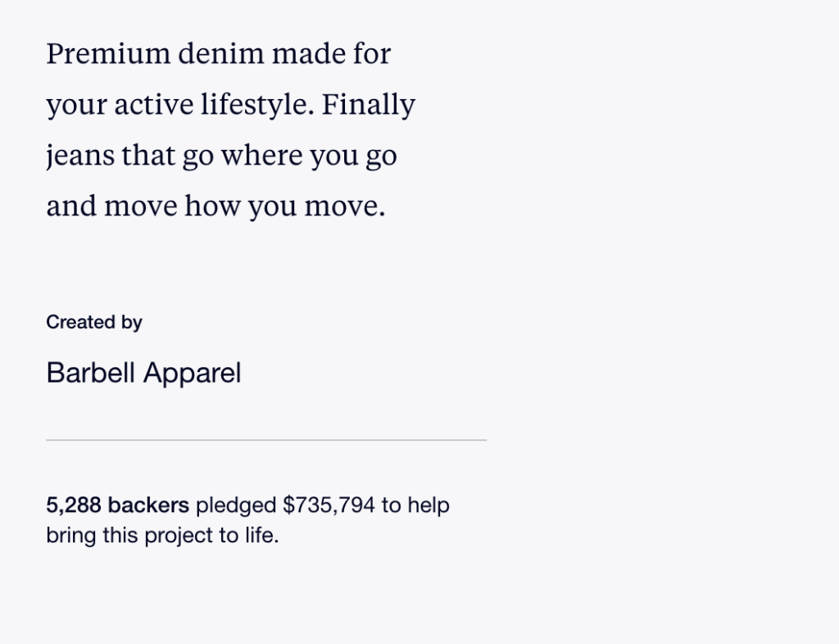Select the bold '5,288 backers' text
The height and width of the screenshot is (644, 839).
(118, 505)
